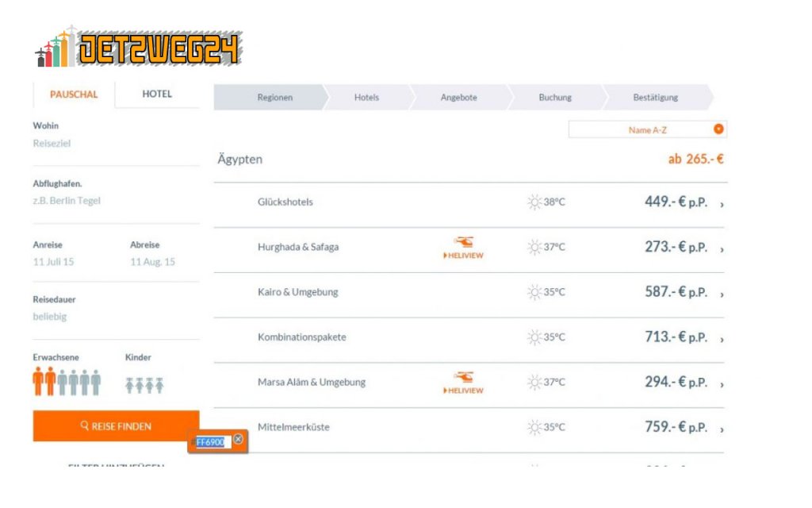Click the FF6900 hex color field
The width and height of the screenshot is (812, 508).
(x=211, y=442)
